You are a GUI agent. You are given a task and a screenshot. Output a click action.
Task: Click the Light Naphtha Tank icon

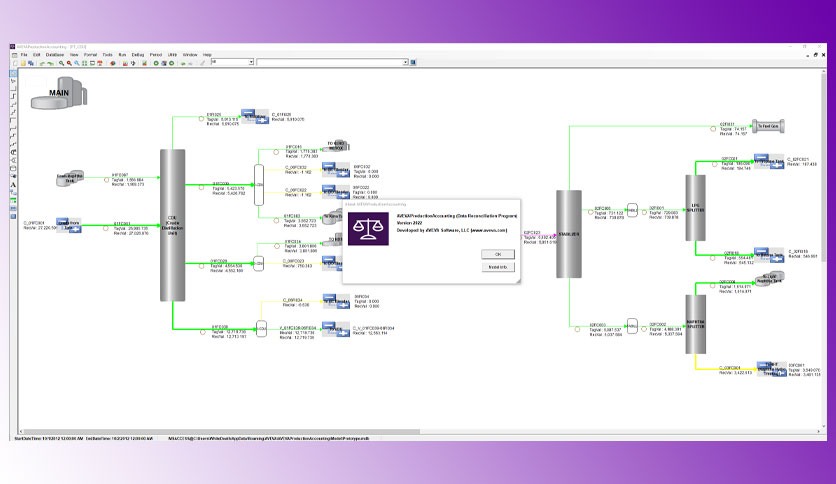tap(770, 278)
